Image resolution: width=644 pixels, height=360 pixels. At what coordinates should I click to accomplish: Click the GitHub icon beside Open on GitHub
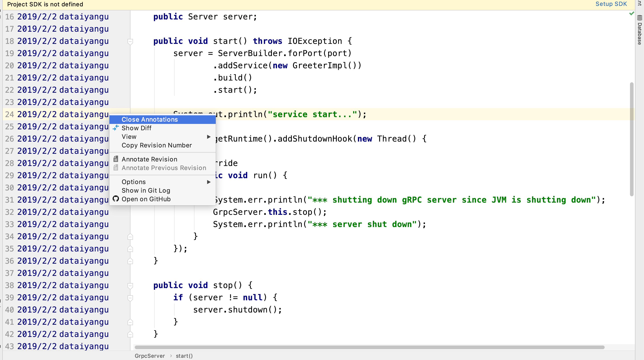116,199
